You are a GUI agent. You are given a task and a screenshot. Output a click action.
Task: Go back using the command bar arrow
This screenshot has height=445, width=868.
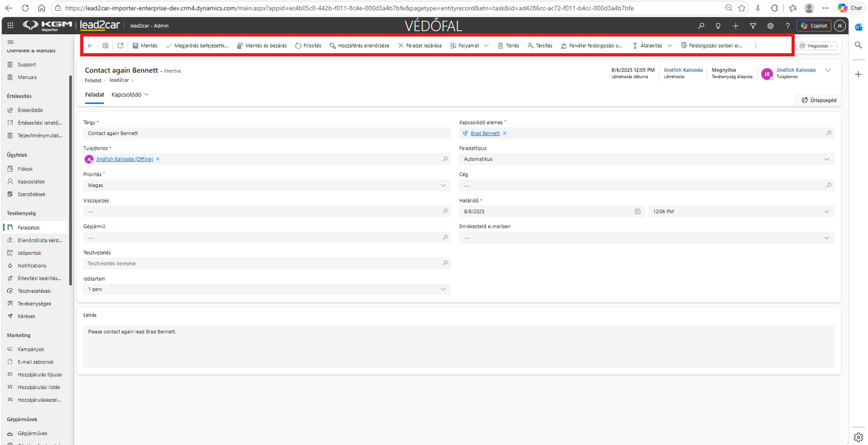pyautogui.click(x=90, y=46)
